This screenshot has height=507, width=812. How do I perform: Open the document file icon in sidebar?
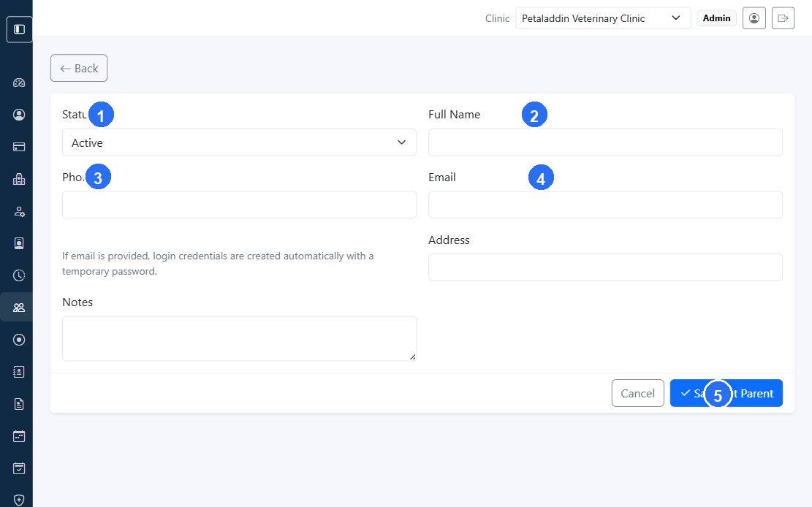click(x=19, y=404)
